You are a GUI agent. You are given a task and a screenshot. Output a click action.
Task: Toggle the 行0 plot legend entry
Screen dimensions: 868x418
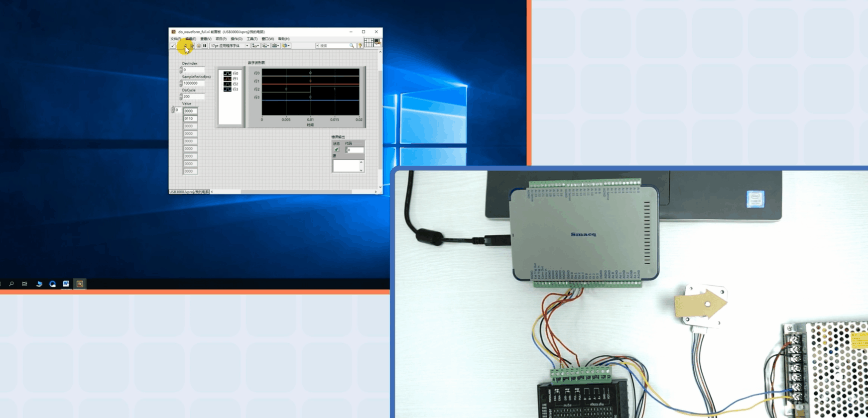(x=231, y=73)
